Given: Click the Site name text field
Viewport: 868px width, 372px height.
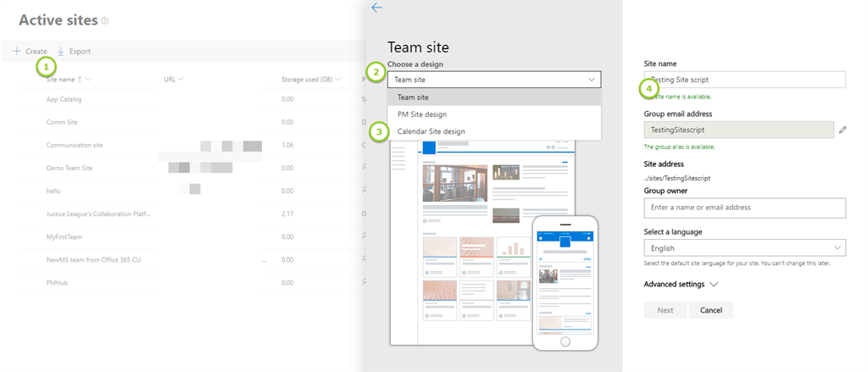Looking at the screenshot, I should (x=744, y=80).
